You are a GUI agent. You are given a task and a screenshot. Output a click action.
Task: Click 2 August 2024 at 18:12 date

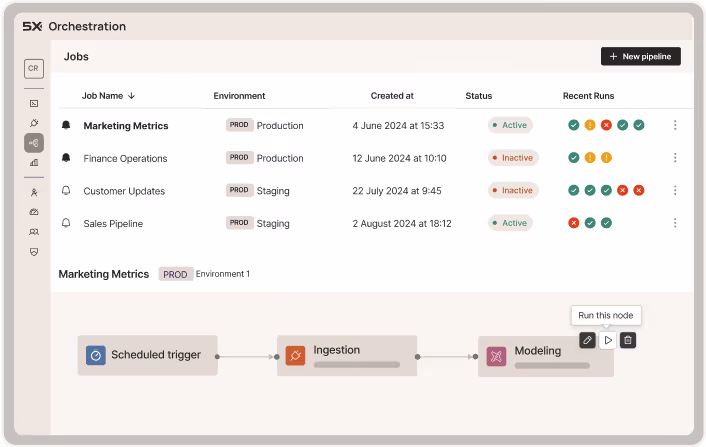pyautogui.click(x=402, y=224)
